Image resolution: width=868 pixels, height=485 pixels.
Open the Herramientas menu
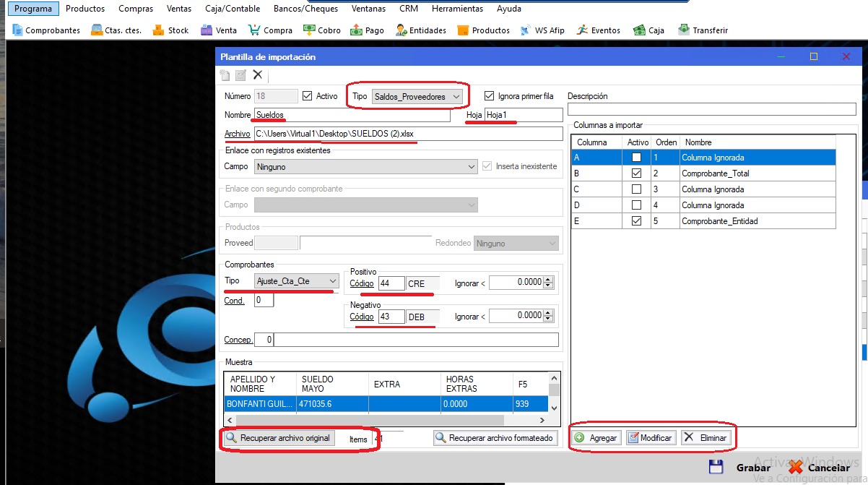pos(457,9)
